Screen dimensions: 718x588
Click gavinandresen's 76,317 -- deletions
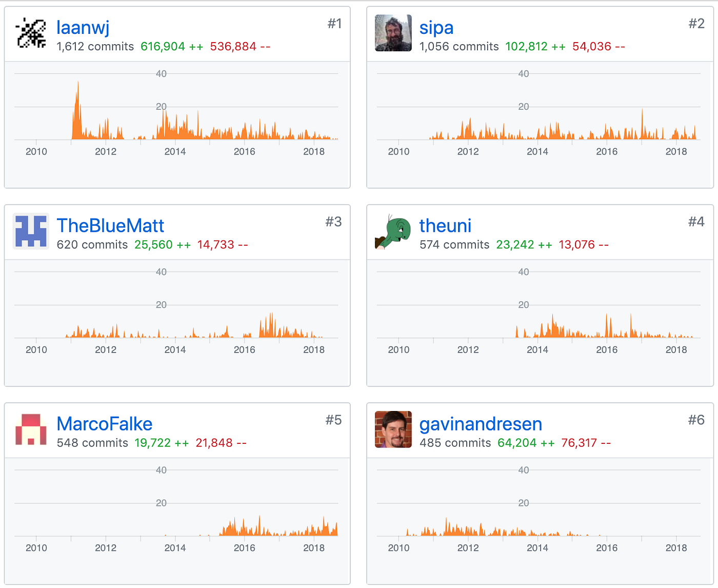(x=586, y=443)
